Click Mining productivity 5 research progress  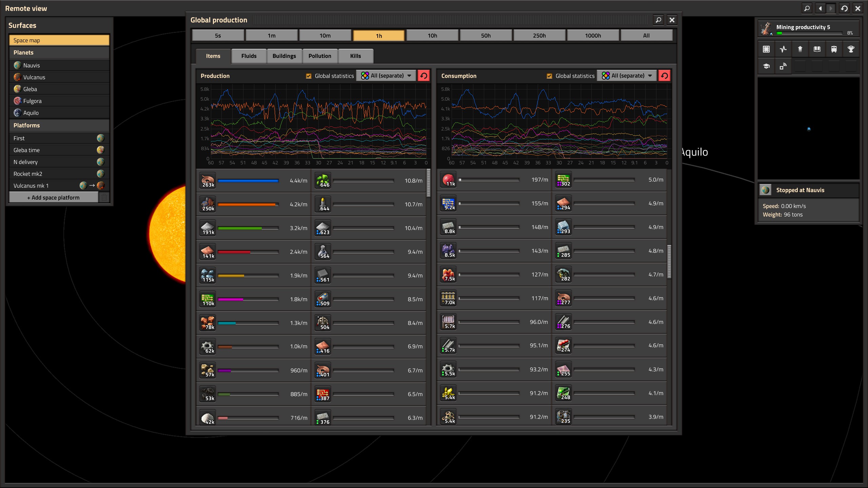coord(809,29)
